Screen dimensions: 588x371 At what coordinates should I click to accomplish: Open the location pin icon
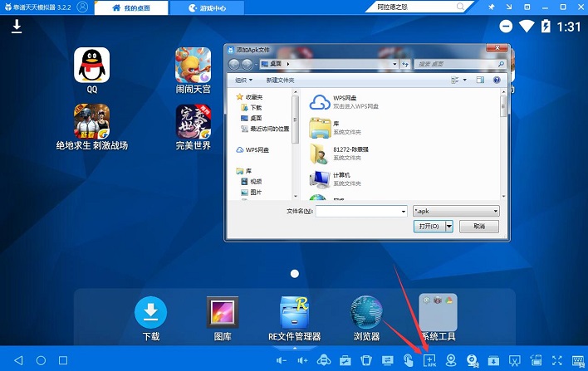tap(451, 360)
